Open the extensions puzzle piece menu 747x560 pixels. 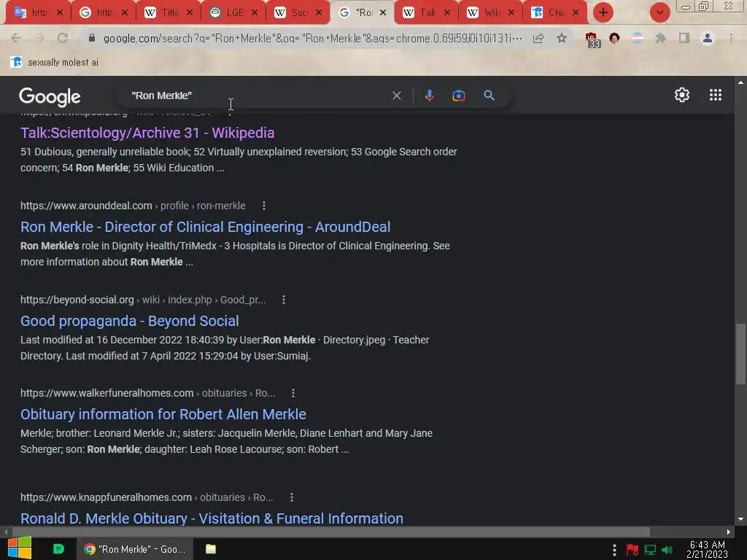click(x=660, y=38)
